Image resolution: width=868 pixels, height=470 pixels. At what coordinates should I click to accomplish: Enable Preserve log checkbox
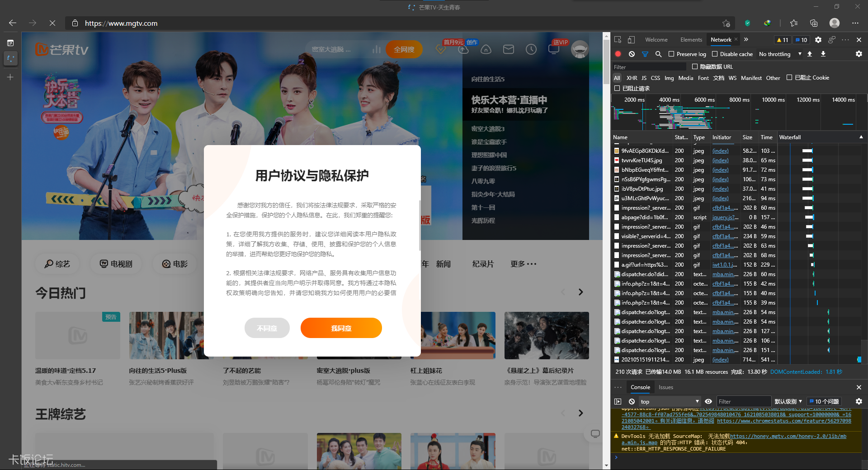(x=671, y=54)
